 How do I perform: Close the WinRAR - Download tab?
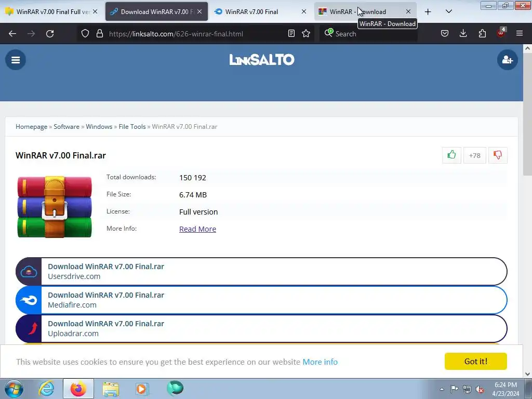pyautogui.click(x=408, y=11)
